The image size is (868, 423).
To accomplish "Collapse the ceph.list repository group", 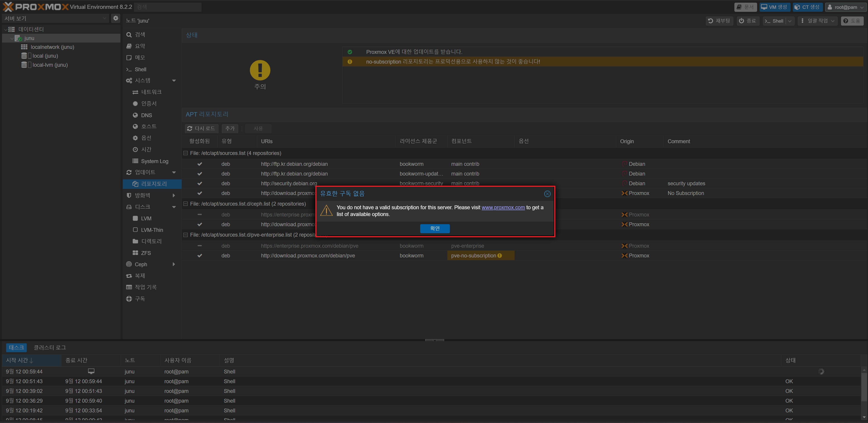I will [x=185, y=204].
